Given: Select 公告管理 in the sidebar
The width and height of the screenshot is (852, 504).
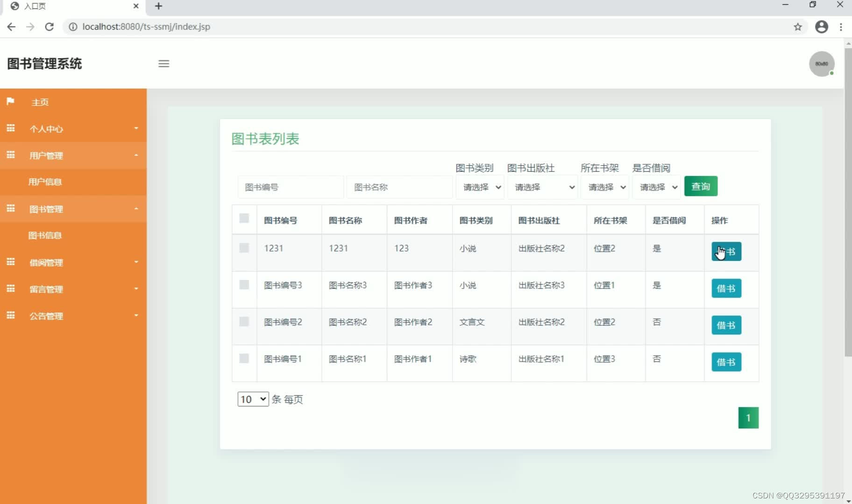Looking at the screenshot, I should [x=46, y=316].
